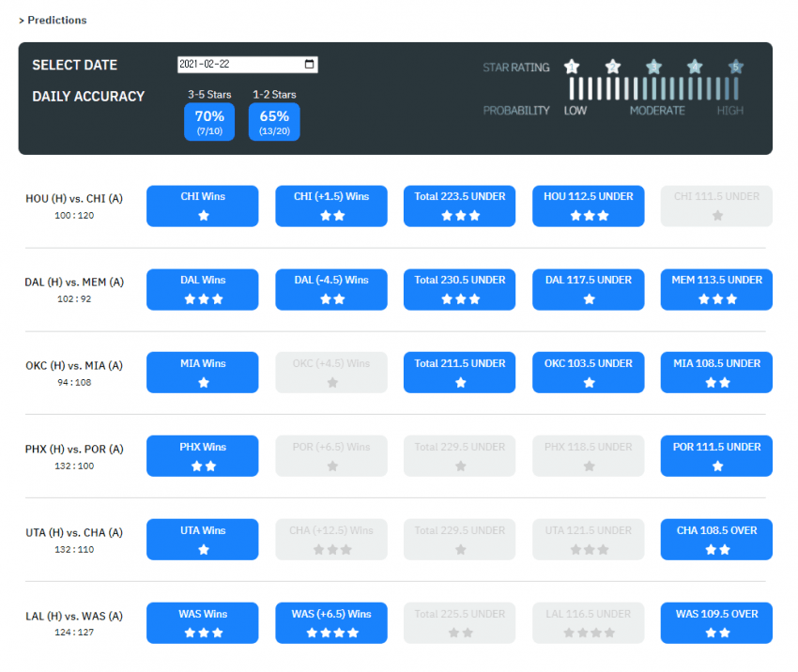
Task: Click the MIA Wins prediction tile
Action: coord(203,373)
